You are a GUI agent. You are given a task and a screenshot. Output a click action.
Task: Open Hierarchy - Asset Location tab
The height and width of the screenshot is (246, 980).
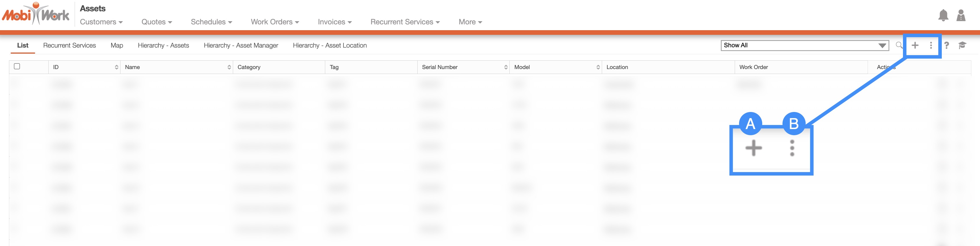click(330, 45)
